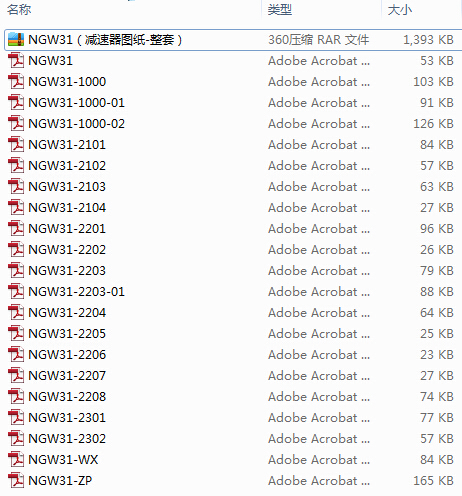The image size is (462, 496).
Task: Click the PDF icon of NGW31-2208
Action: (16, 396)
